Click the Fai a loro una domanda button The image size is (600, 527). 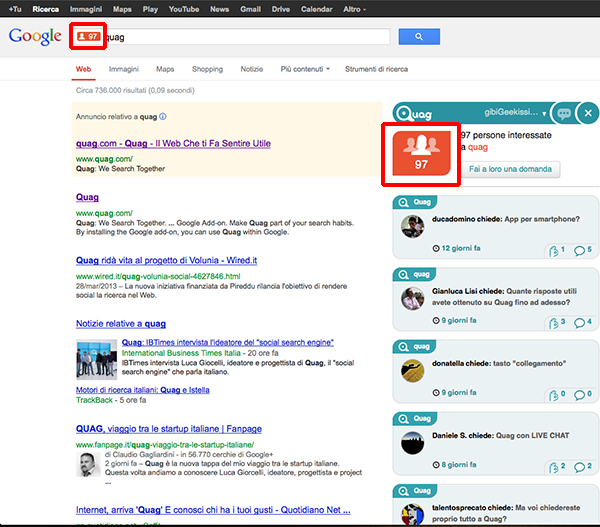click(510, 169)
